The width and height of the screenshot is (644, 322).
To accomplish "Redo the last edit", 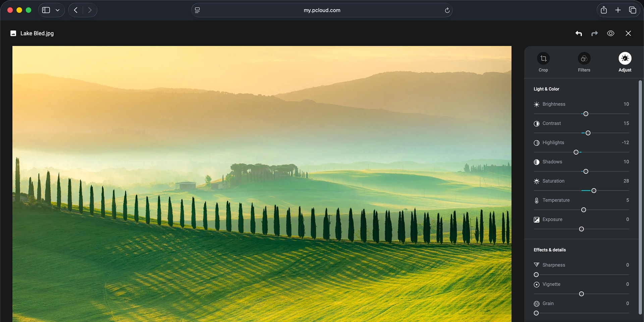I will point(595,33).
